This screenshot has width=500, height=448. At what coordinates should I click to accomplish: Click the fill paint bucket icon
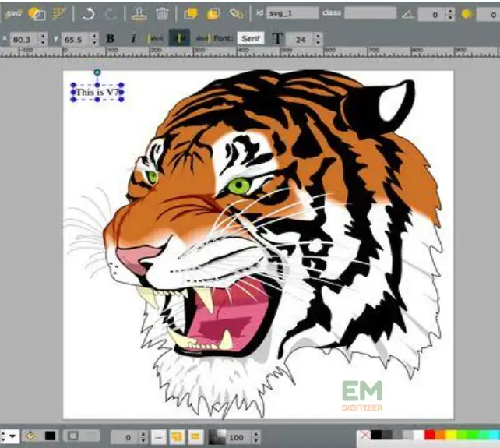[30, 436]
